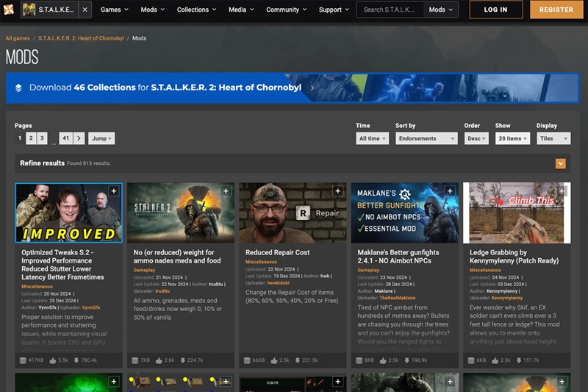Open the Community navigation menu
Screen dimensions: 588x392
[x=286, y=10]
